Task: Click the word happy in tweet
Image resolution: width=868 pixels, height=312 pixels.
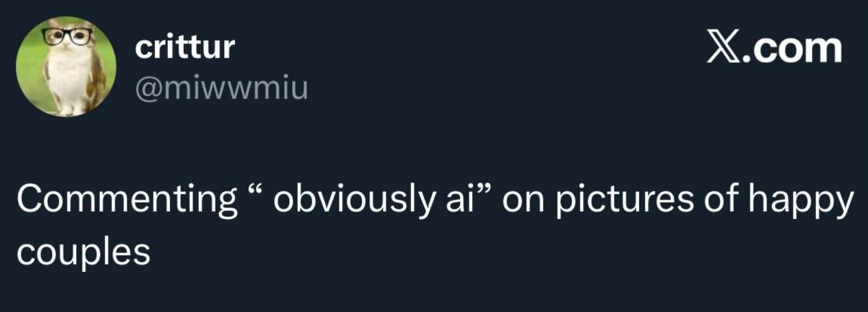Action: coord(800,199)
